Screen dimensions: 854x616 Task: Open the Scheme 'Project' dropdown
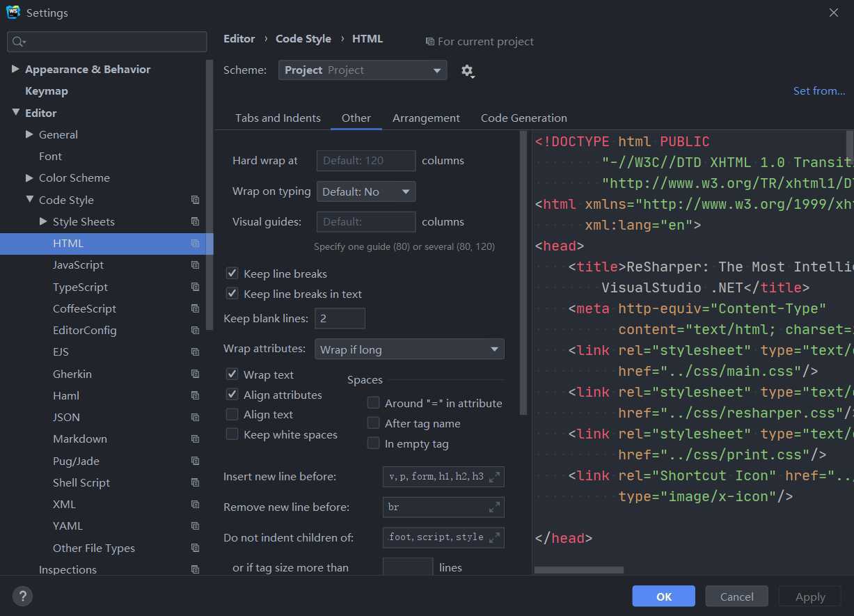(x=363, y=70)
